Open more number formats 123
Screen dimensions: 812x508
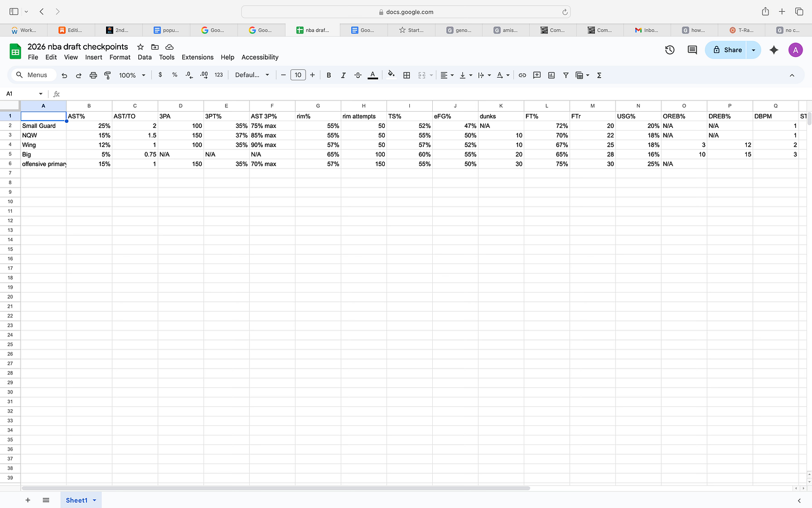219,75
